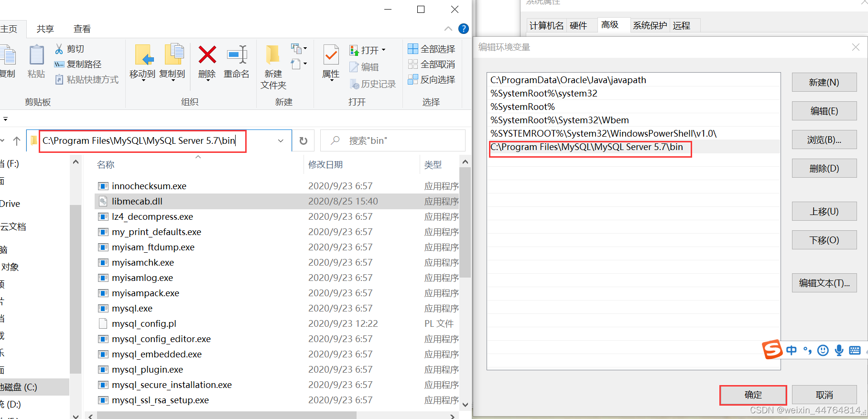Click the Refresh button beside address bar
The height and width of the screenshot is (419, 868).
303,141
